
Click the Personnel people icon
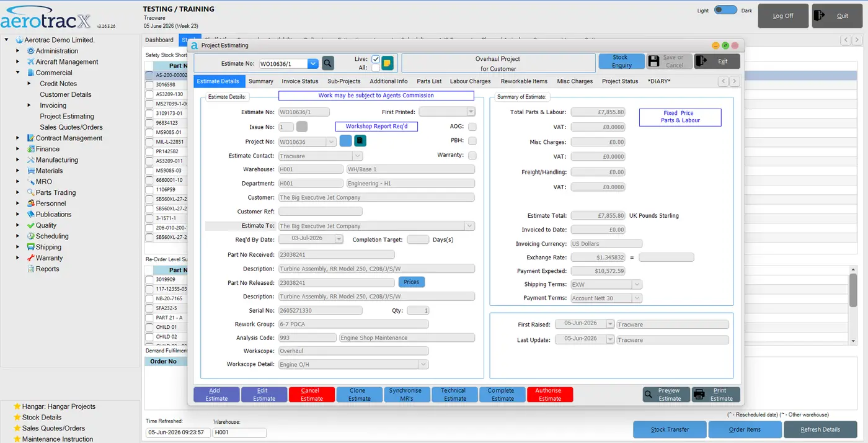(30, 204)
